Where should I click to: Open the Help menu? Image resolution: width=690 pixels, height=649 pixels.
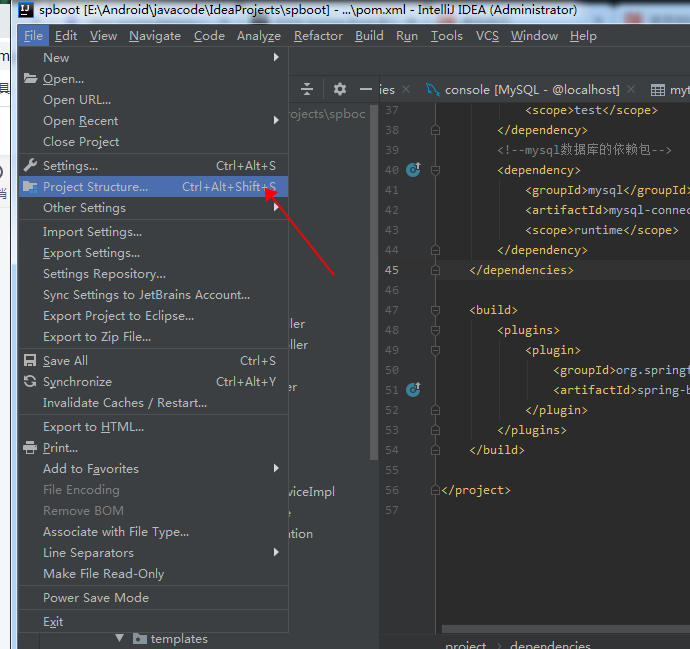(583, 36)
